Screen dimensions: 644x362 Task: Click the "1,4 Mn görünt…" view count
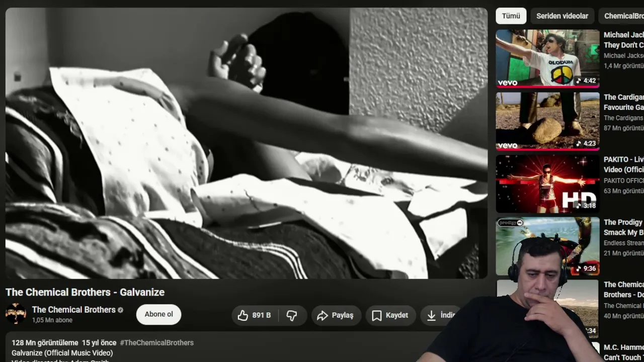click(x=624, y=66)
